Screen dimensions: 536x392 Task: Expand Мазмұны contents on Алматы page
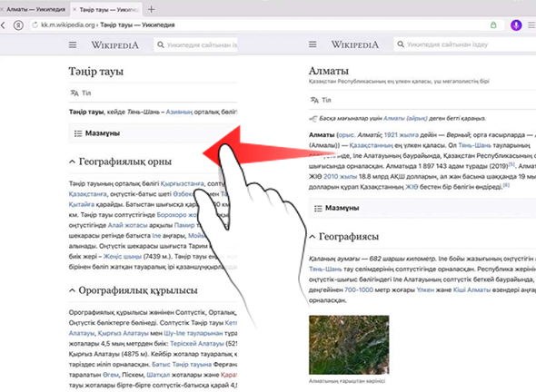click(x=422, y=208)
